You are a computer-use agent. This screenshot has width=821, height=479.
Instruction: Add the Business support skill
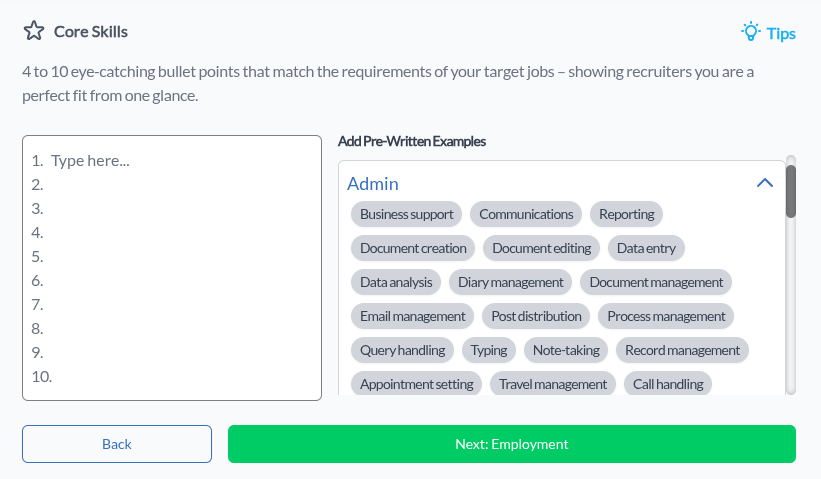tap(406, 214)
